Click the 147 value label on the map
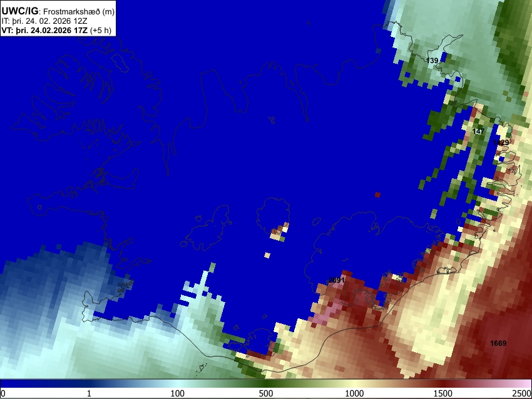The width and height of the screenshot is (532, 399). (x=478, y=131)
